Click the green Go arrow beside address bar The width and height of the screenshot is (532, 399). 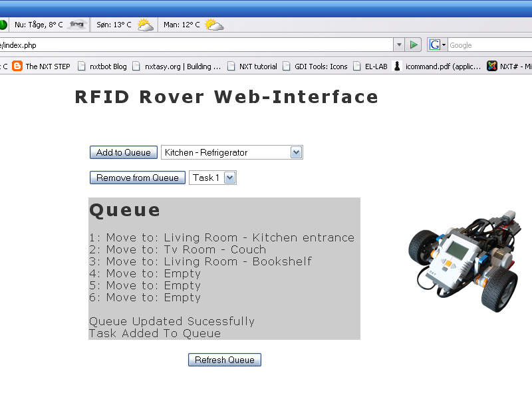(x=413, y=45)
